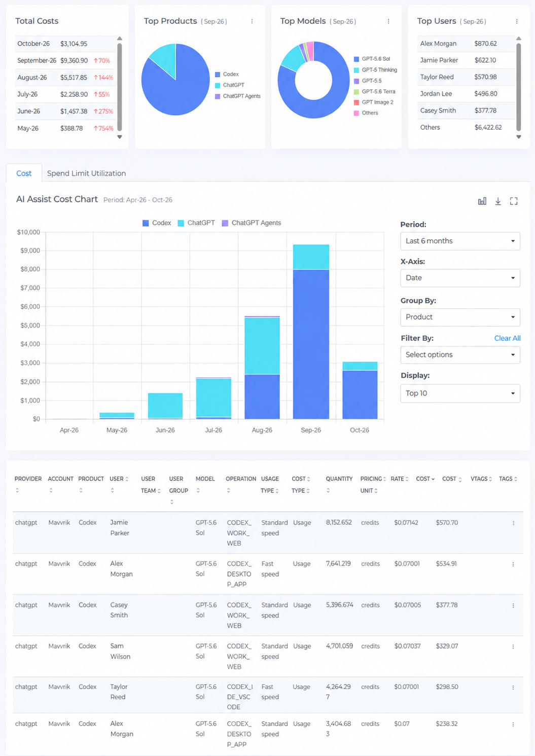Expand the cost chart to fullscreen

[x=514, y=201]
